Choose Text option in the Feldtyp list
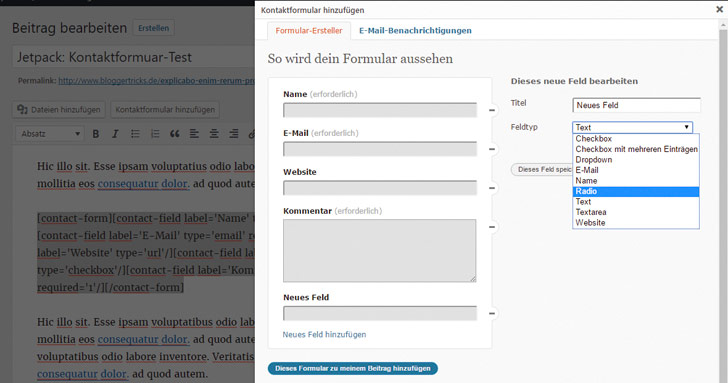 click(x=636, y=202)
